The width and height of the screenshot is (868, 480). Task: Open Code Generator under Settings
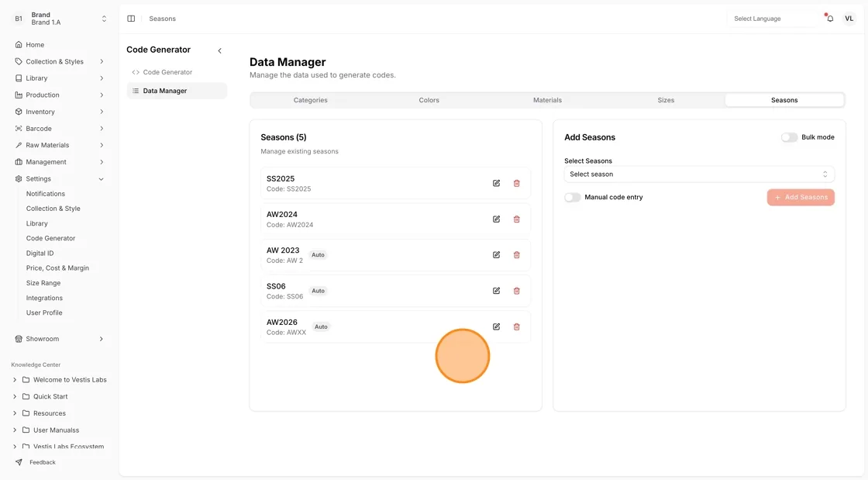click(x=50, y=238)
